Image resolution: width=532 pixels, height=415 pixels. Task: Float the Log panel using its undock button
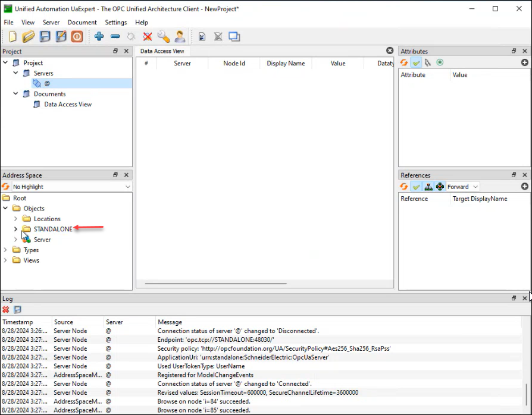[x=514, y=298]
